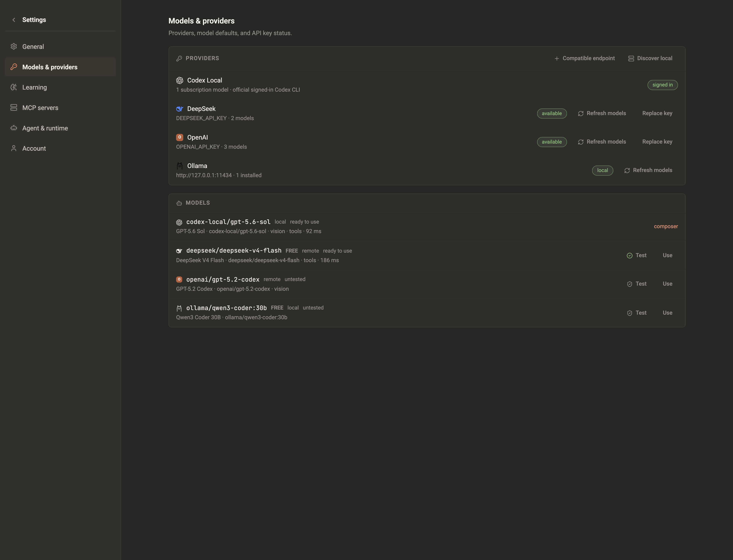This screenshot has height=560, width=733.
Task: Click the key icon in PROVIDERS header
Action: click(x=179, y=58)
